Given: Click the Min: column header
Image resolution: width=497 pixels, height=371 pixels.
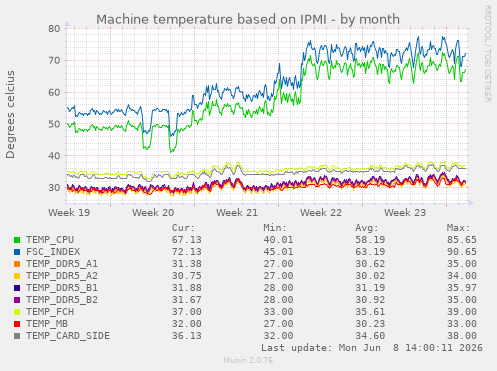Looking at the screenshot, I should click(x=275, y=228).
